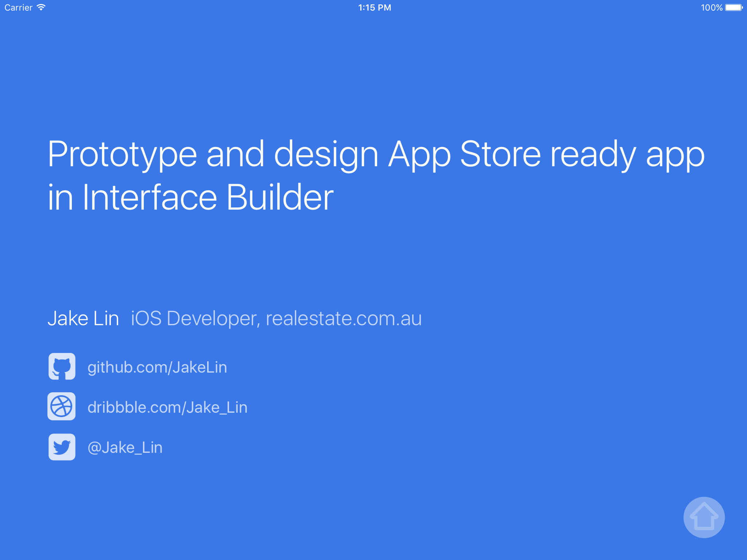Tap the Twitter bird icon
This screenshot has width=747, height=560.
coord(62,447)
